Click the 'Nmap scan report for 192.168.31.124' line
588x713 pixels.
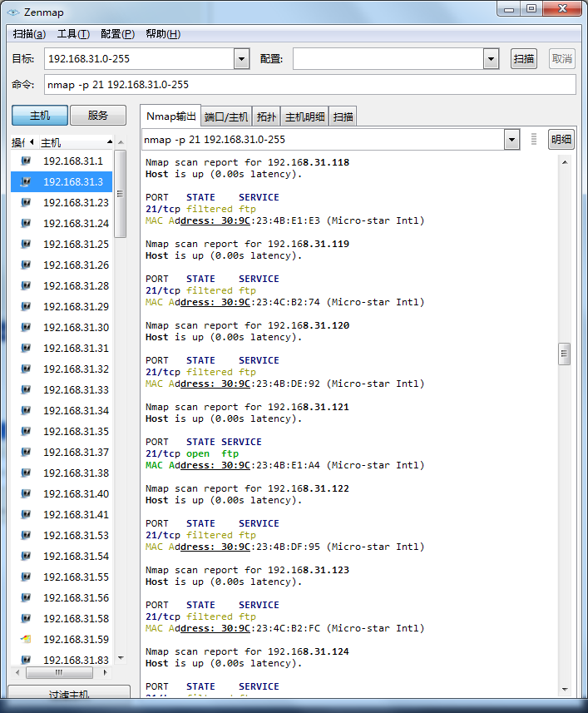tap(247, 651)
